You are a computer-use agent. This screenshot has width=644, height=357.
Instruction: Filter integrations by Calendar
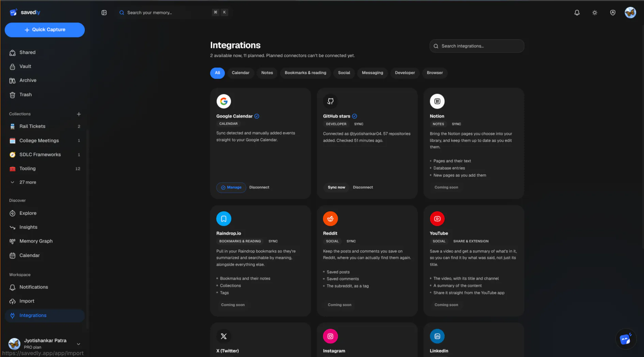241,73
